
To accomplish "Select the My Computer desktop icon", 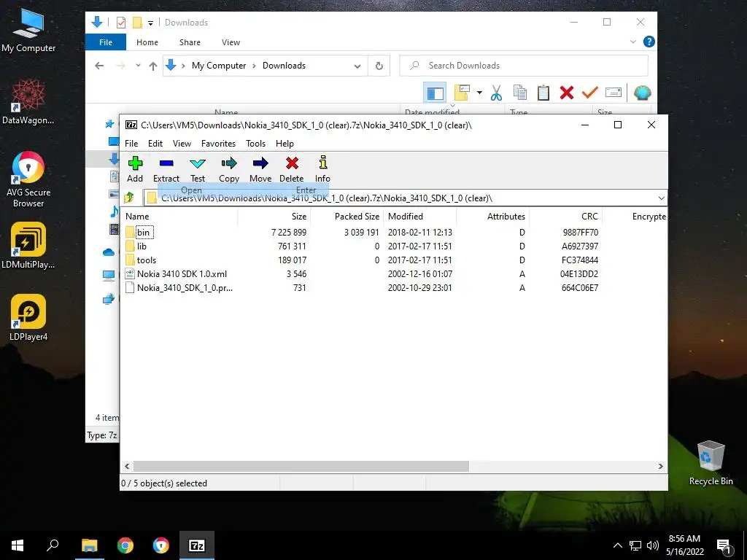I will click(28, 31).
